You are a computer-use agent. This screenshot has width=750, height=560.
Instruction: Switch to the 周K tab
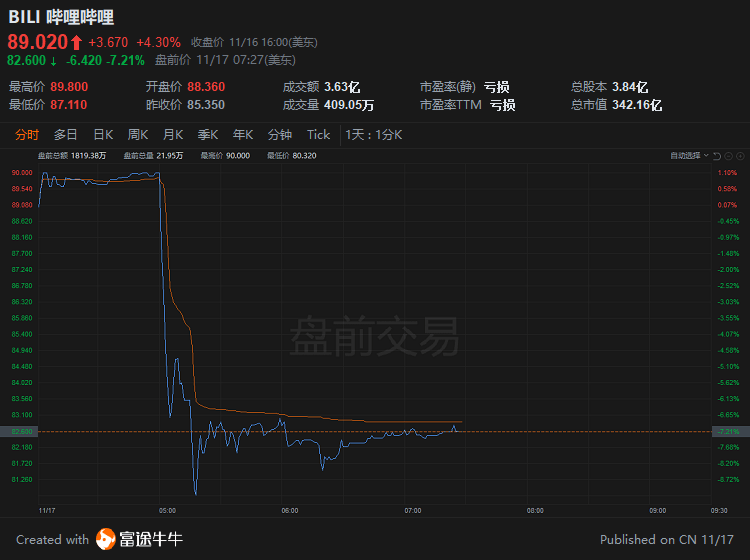[138, 135]
